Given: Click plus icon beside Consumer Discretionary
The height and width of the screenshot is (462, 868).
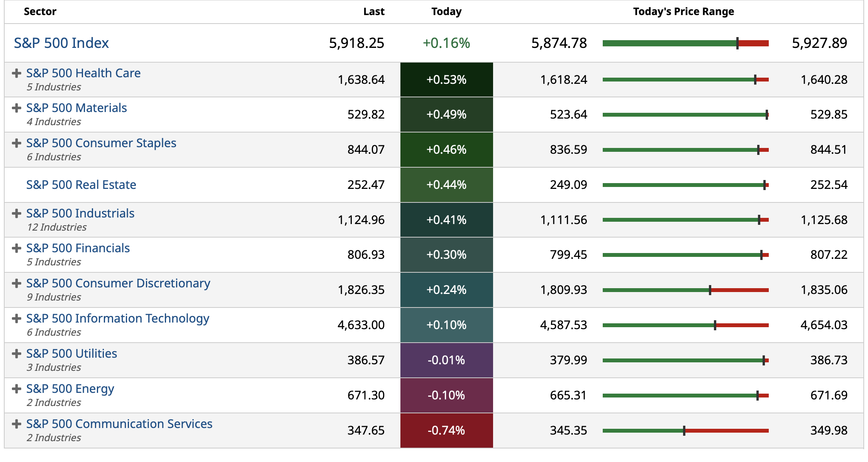Looking at the screenshot, I should [16, 284].
